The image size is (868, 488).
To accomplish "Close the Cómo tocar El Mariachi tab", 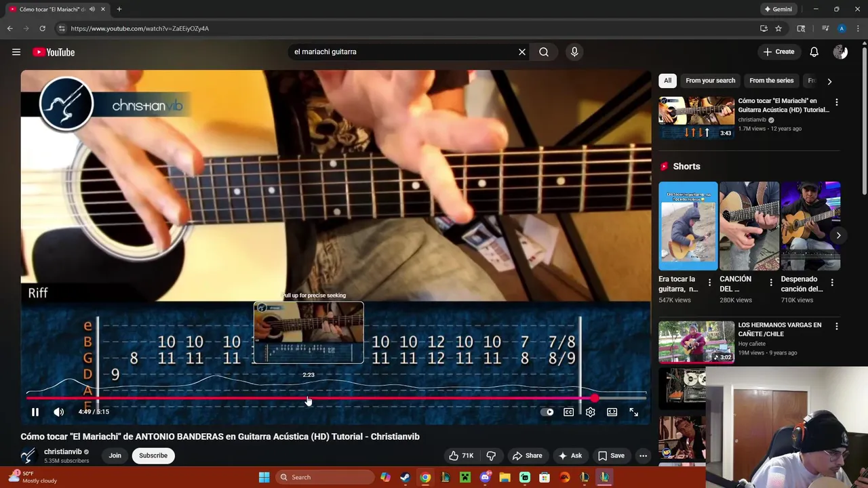I will point(103,9).
